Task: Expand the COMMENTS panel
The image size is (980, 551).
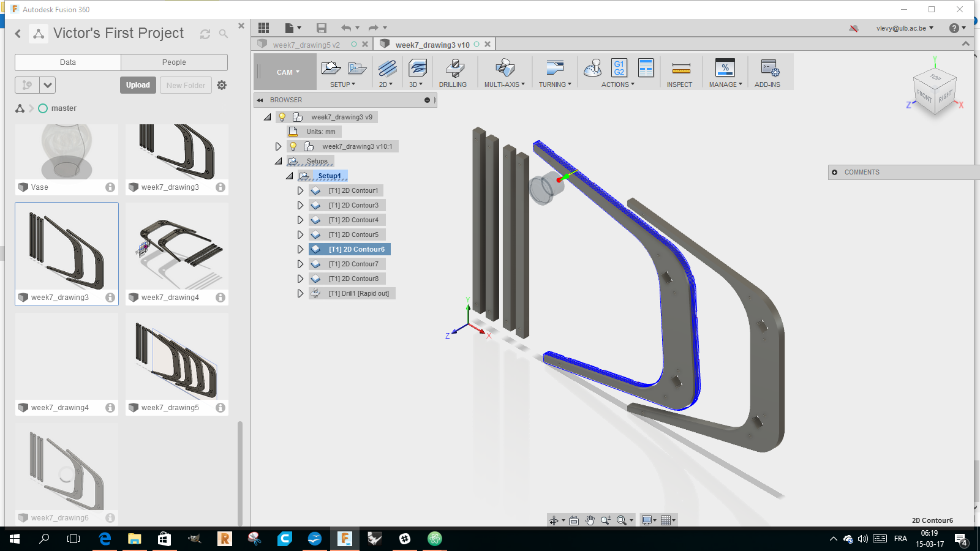Action: (x=834, y=173)
